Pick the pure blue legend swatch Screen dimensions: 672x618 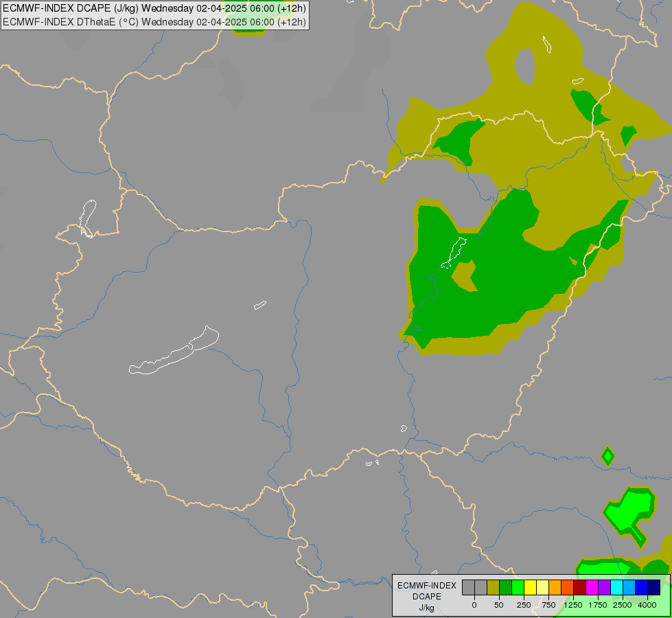pos(642,588)
